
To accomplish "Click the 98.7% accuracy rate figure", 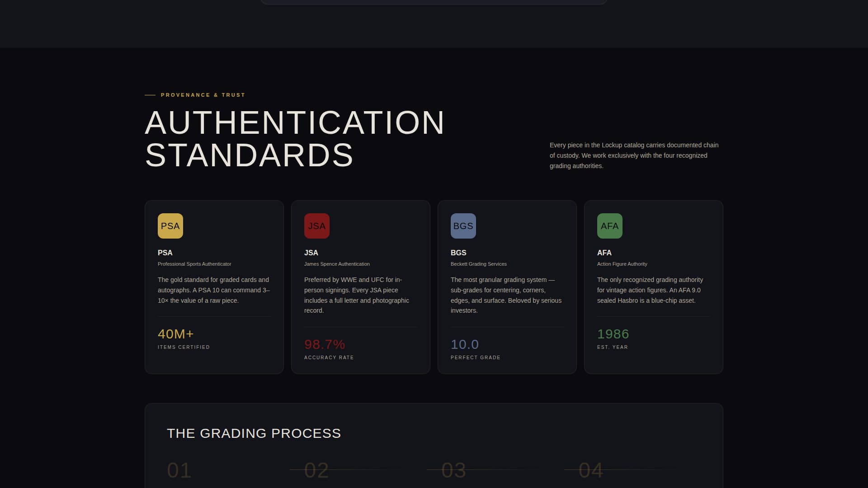I will point(325,344).
